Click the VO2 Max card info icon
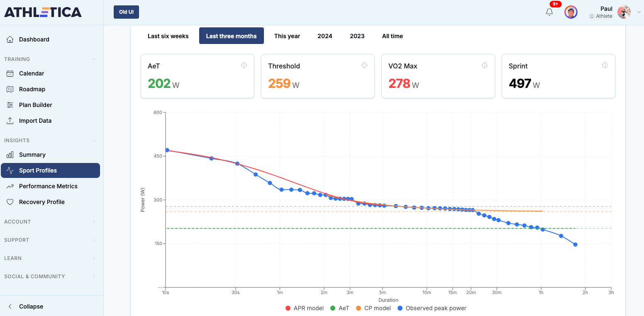This screenshot has height=316, width=644. (485, 65)
